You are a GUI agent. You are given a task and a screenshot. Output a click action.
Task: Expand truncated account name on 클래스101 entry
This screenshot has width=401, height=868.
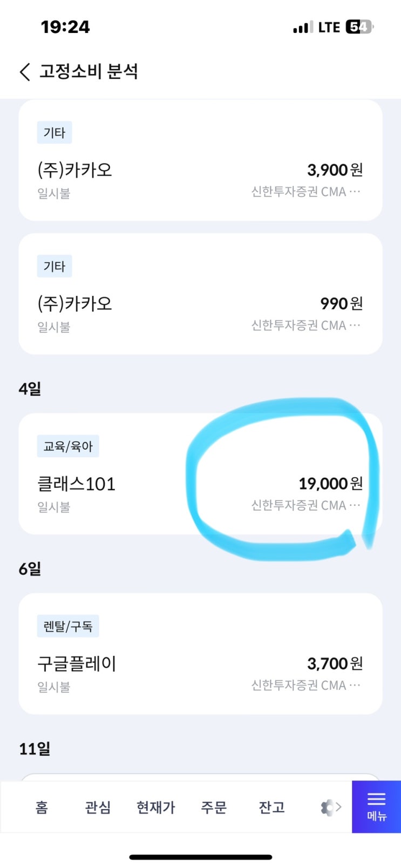tap(355, 505)
